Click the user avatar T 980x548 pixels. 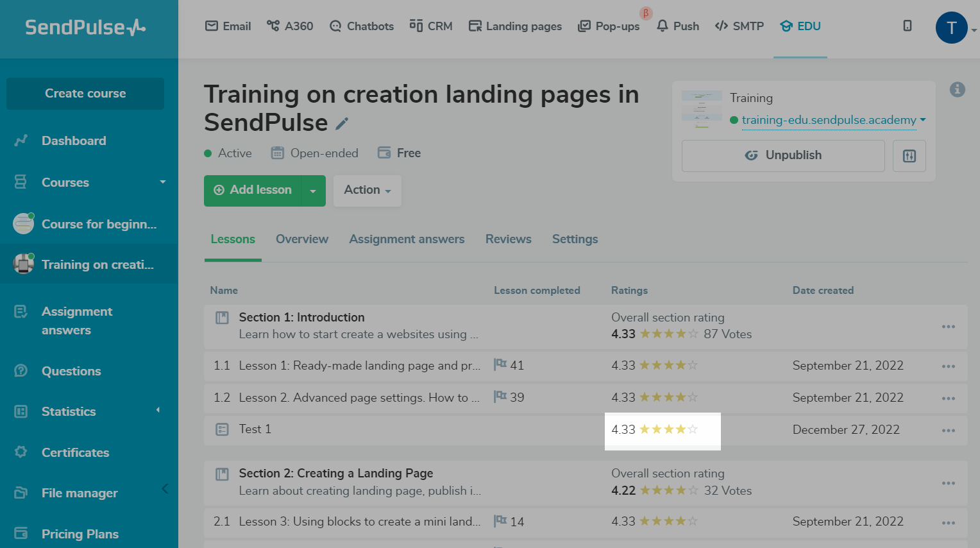click(x=951, y=28)
